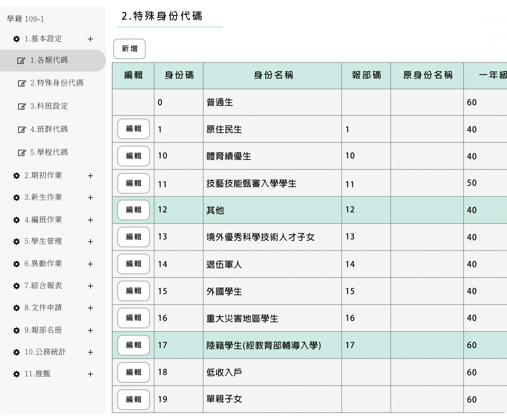Click the 身份碼 column header

tap(179, 76)
